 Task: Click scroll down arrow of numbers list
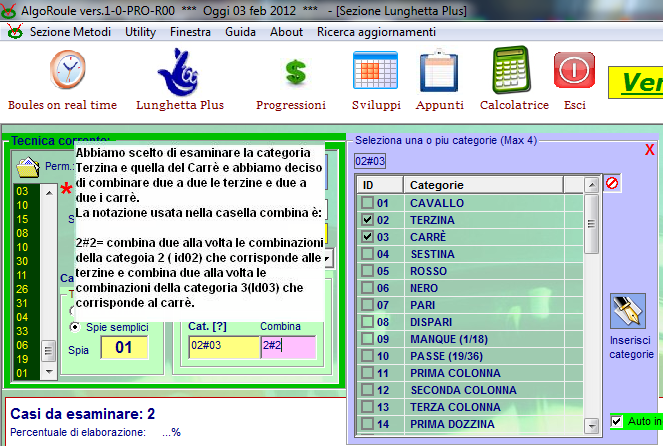[49, 372]
